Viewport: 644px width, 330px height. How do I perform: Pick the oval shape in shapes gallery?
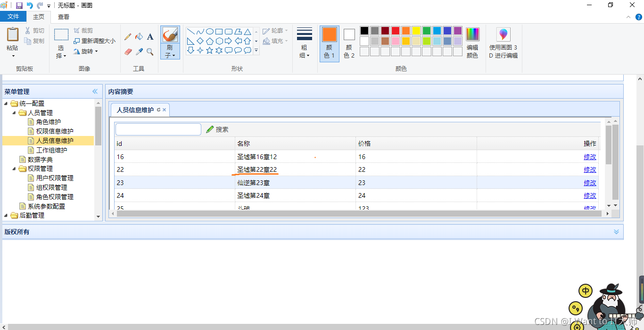[x=209, y=32]
